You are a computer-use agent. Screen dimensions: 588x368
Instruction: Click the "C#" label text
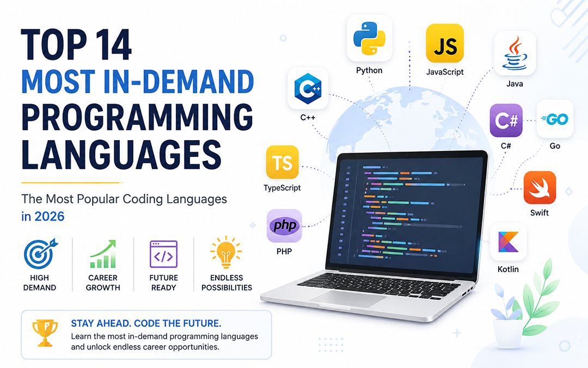(x=505, y=146)
